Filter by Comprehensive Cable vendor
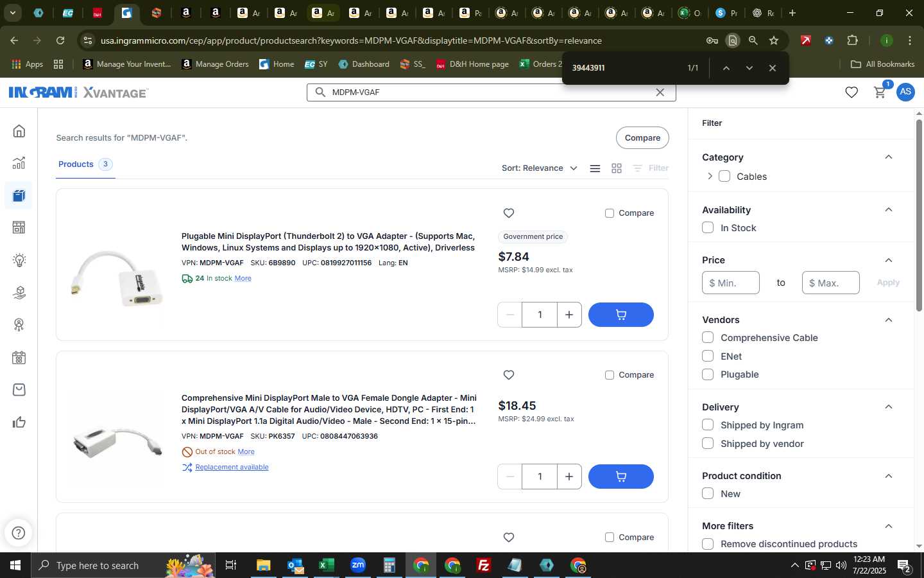Screen dimensions: 924x578 pyautogui.click(x=708, y=337)
